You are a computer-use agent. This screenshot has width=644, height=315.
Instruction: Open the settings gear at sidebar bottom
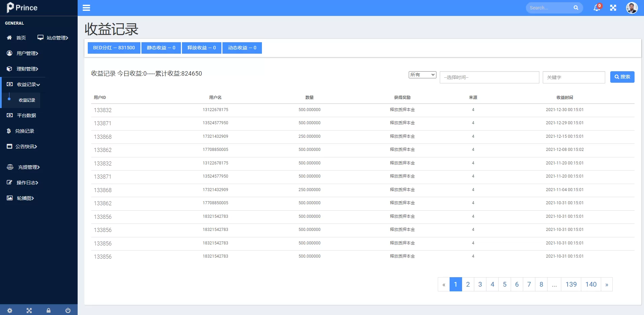pos(9,310)
